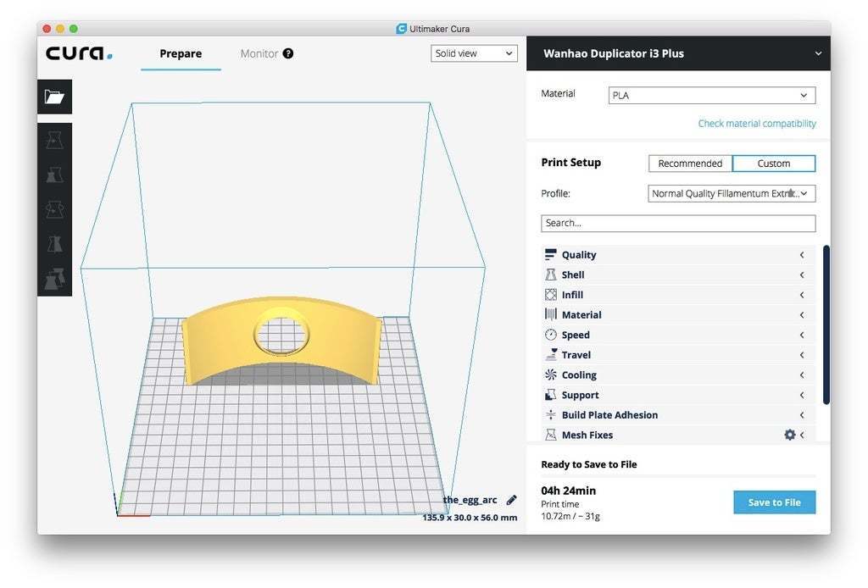
Task: Expand the Quality settings section
Action: (678, 254)
